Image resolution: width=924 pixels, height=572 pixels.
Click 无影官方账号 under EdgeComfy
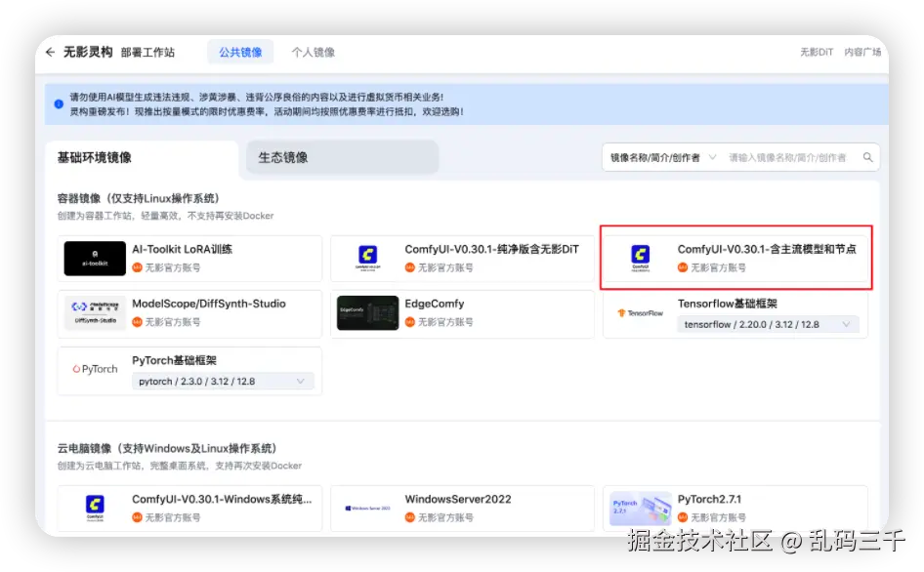pos(445,322)
